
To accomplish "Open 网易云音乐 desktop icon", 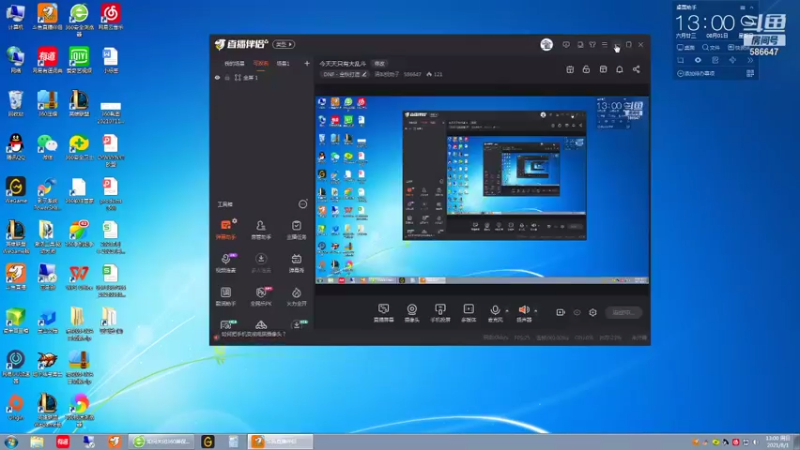I will pyautogui.click(x=110, y=18).
